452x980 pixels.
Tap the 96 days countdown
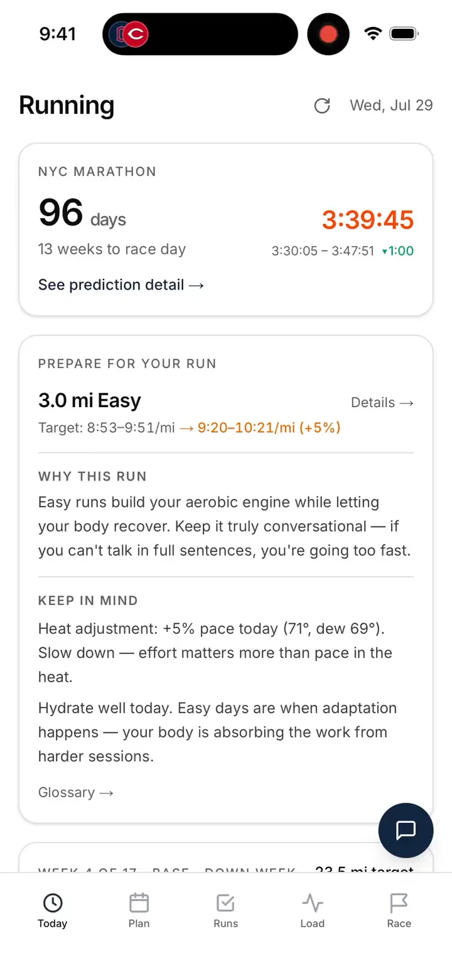coord(82,214)
